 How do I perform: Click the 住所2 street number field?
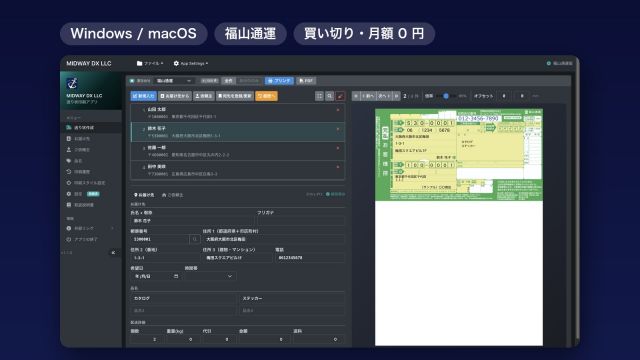[x=165, y=258]
